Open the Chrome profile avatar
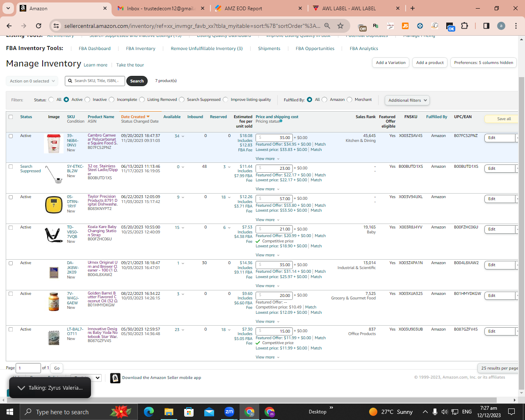The width and height of the screenshot is (525, 420). (x=501, y=26)
